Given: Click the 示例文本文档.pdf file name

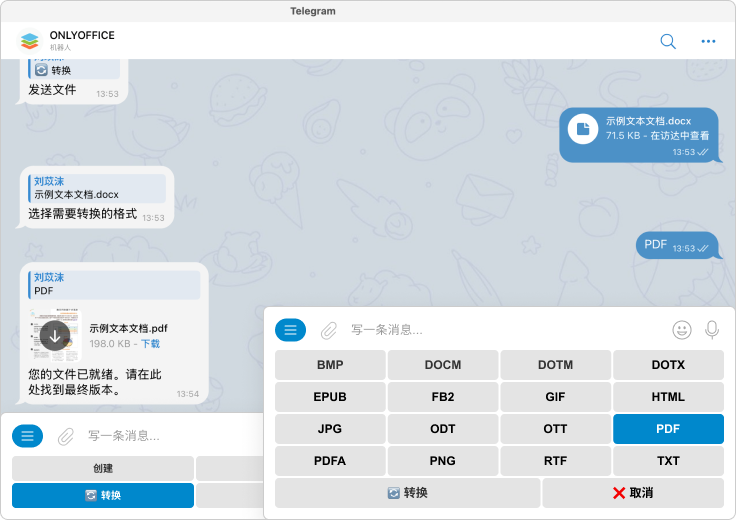Looking at the screenshot, I should [x=128, y=328].
